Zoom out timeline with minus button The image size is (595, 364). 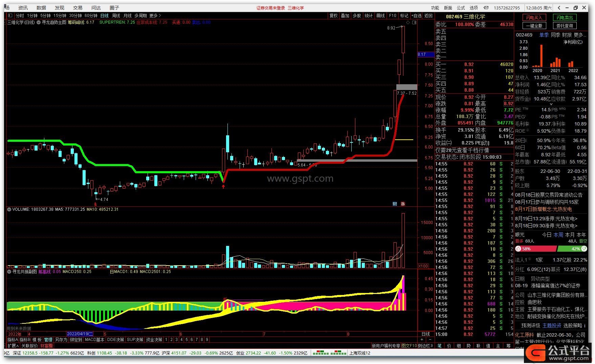pyautogui.click(x=430, y=339)
